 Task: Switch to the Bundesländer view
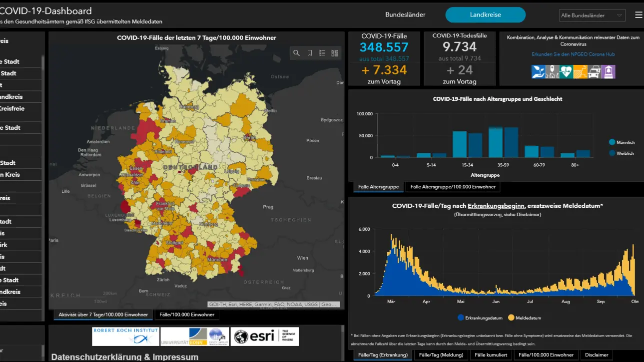point(405,15)
